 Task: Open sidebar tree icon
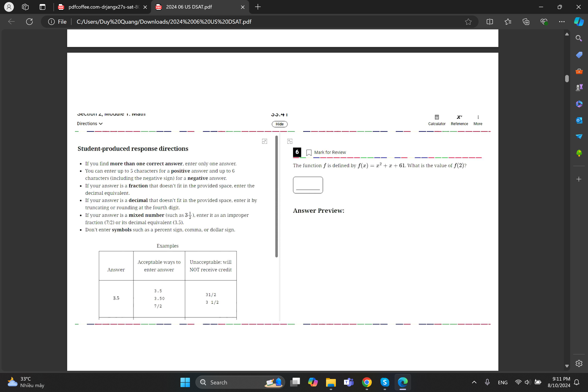tap(579, 153)
